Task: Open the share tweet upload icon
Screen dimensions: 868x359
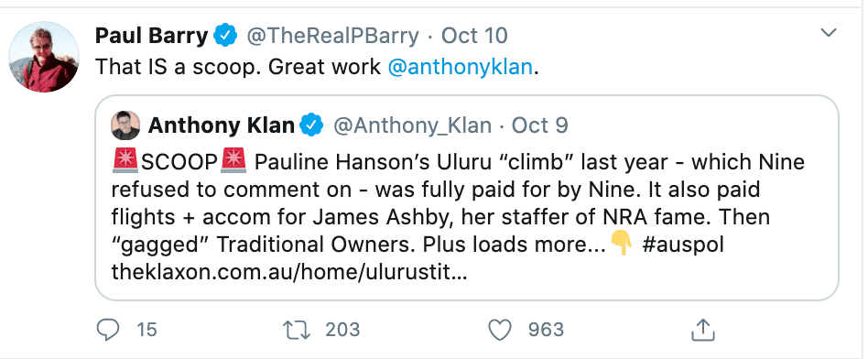Action: click(703, 330)
